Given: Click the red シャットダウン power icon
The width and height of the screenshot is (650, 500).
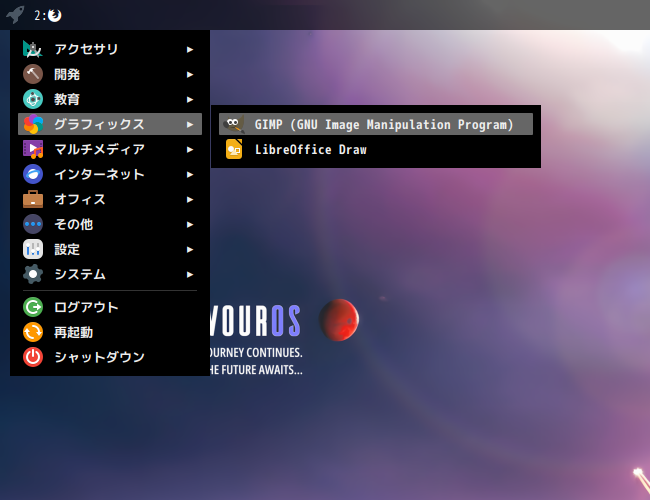Looking at the screenshot, I should (x=33, y=357).
